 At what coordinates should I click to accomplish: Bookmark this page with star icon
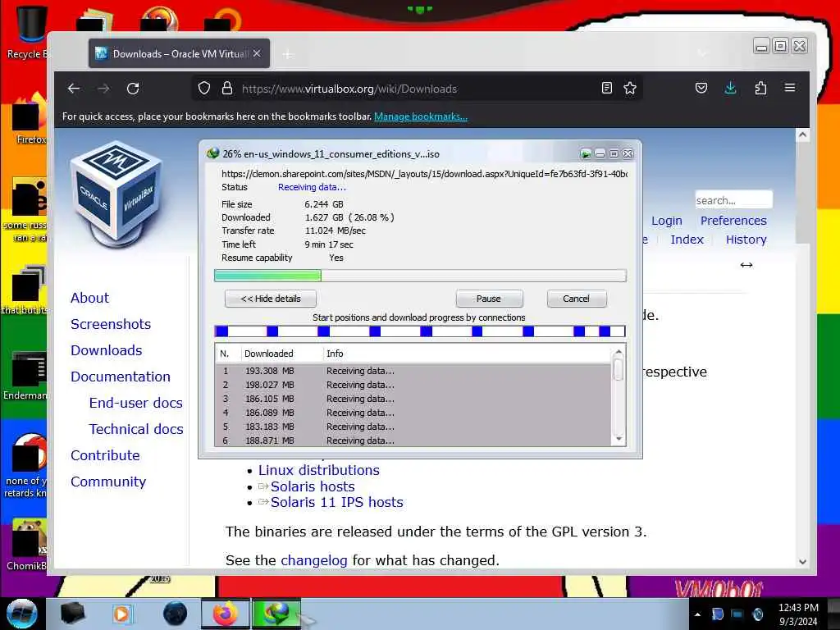(630, 88)
